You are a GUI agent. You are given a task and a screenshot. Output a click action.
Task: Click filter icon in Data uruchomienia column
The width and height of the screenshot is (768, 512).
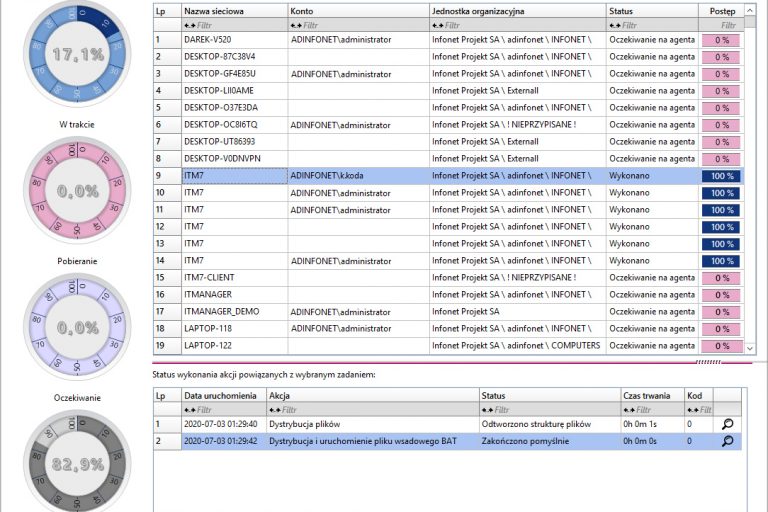189,409
